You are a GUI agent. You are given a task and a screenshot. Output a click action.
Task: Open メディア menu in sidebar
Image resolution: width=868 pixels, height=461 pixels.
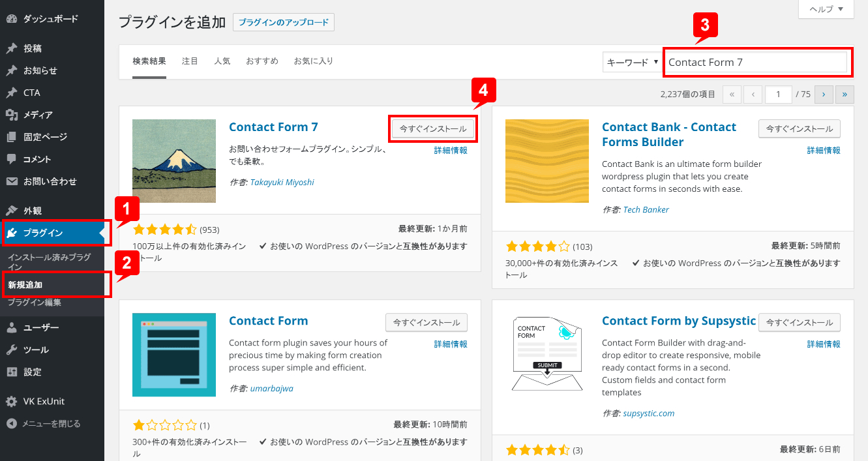click(52, 115)
